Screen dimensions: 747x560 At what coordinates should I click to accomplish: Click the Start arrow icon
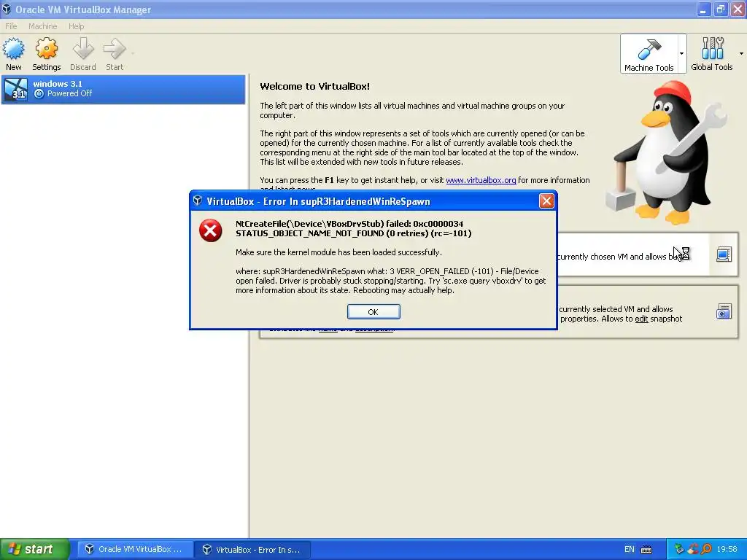[115, 49]
